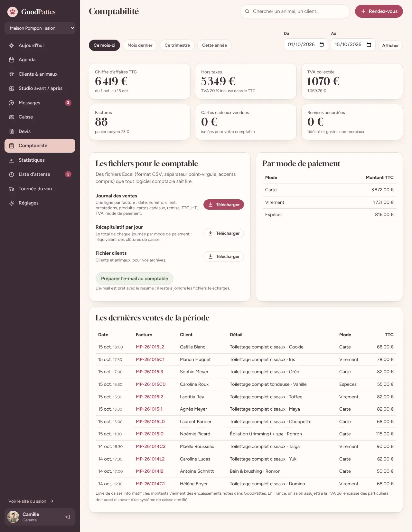Open the Devis document icon
The width and height of the screenshot is (412, 532).
12,131
